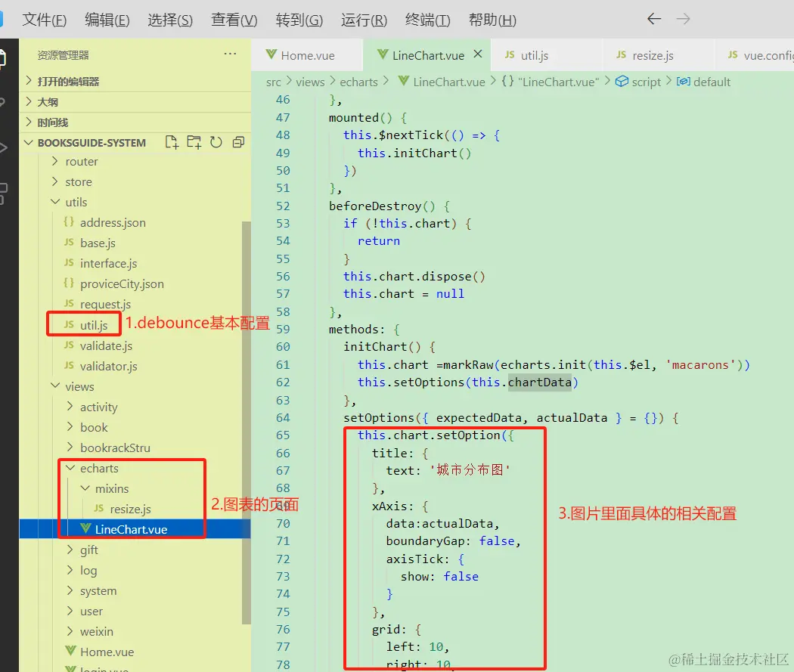794x672 pixels.
Task: Open the 文件(F) menu
Action: (45, 20)
